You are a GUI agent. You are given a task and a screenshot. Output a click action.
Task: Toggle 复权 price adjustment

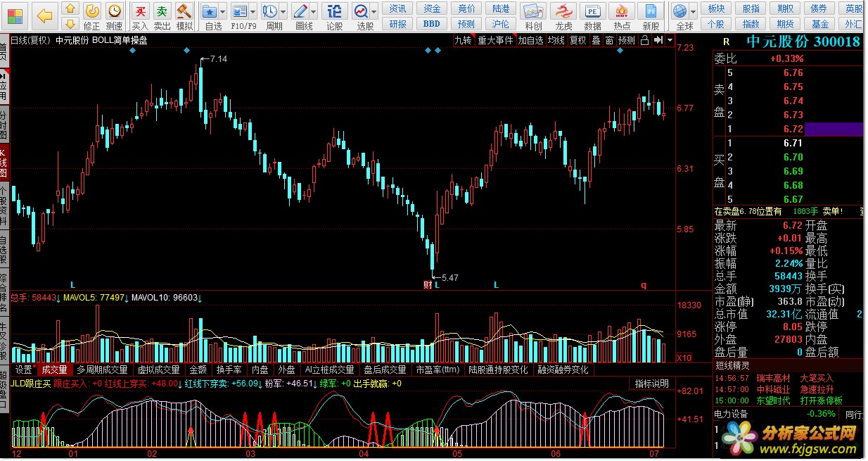(x=578, y=40)
